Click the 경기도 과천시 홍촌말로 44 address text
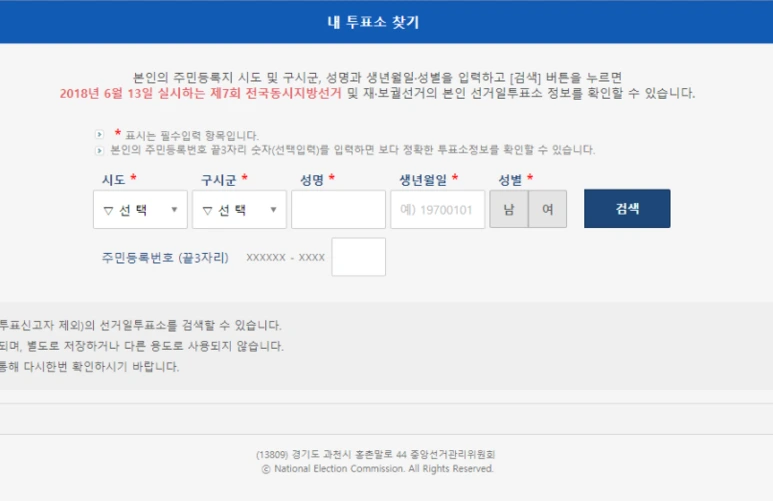Image resolution: width=773 pixels, height=501 pixels. click(x=375, y=454)
